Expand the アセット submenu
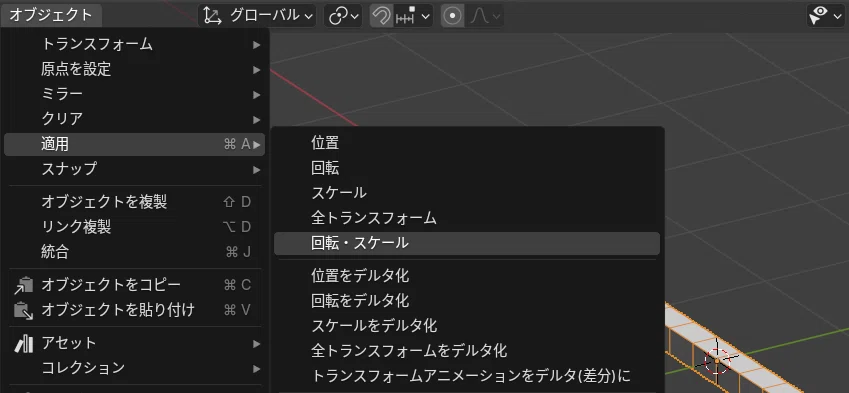The height and width of the screenshot is (393, 849). [x=134, y=343]
